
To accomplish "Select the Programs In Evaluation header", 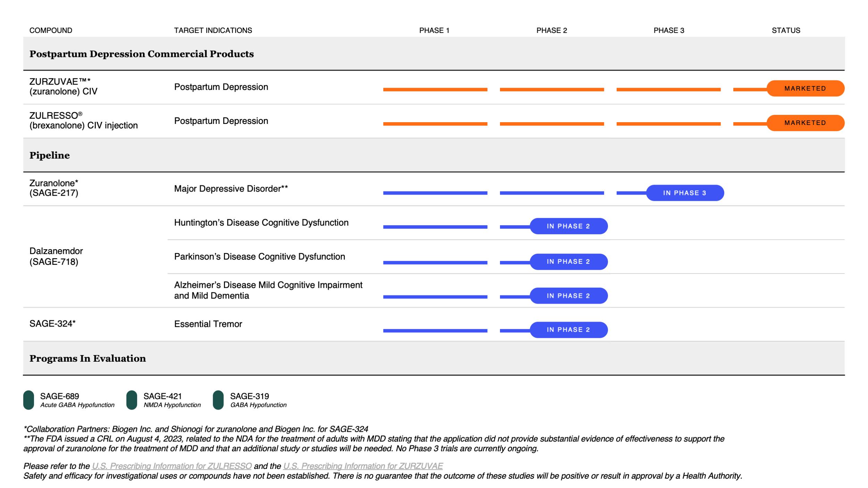I will click(87, 359).
